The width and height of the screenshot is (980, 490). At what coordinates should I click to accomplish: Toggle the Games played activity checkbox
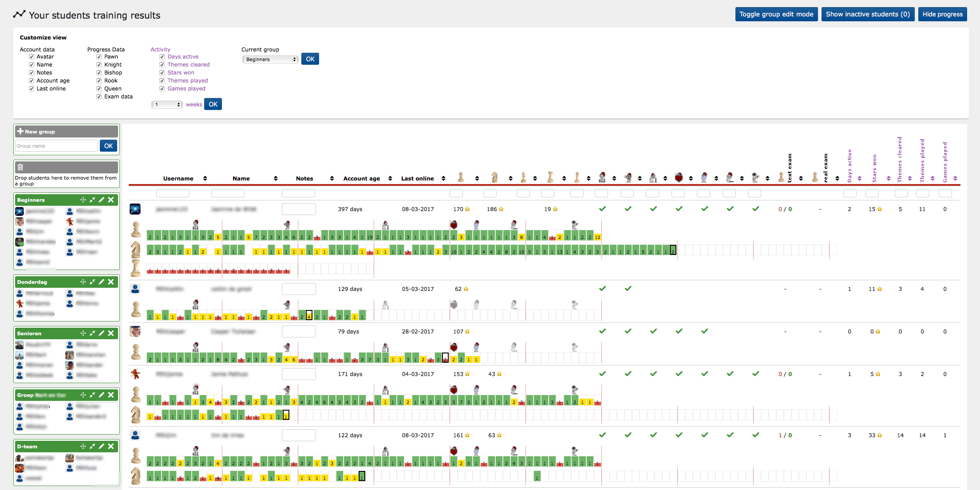coord(162,88)
